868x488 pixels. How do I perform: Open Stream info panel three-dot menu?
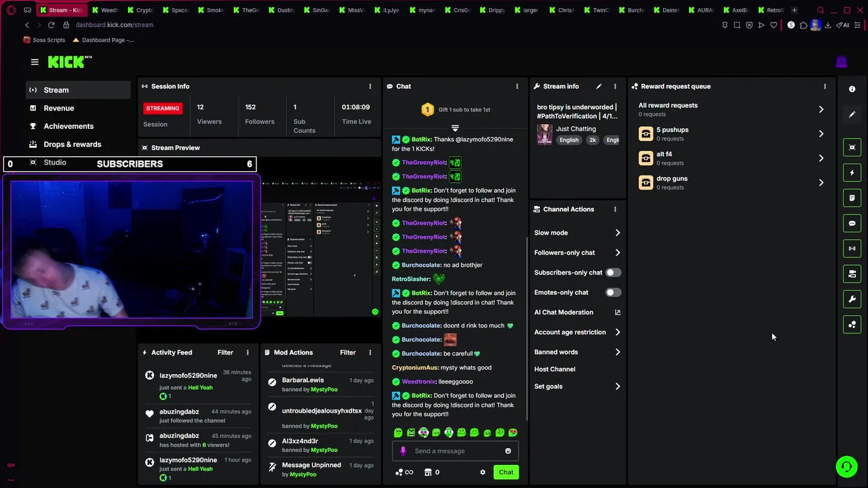point(615,86)
